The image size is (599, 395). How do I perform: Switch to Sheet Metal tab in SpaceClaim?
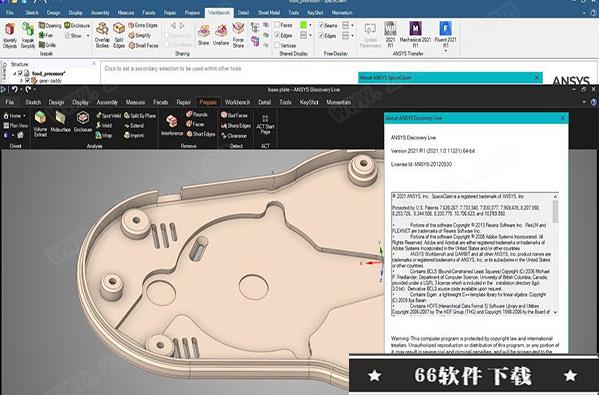pos(269,13)
